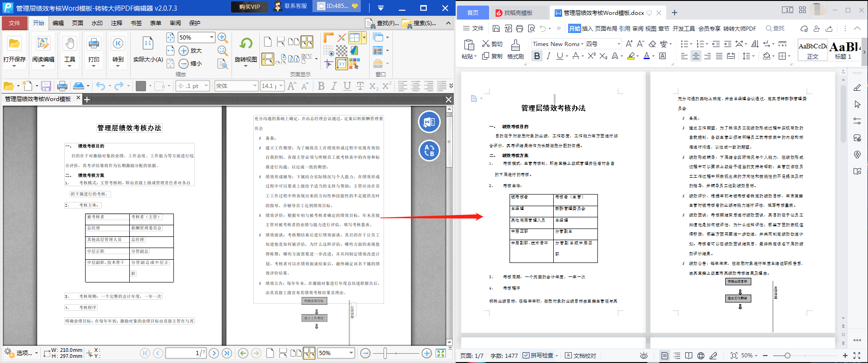
Task: Click the yellow highlight color in WPS
Action: pos(630,56)
